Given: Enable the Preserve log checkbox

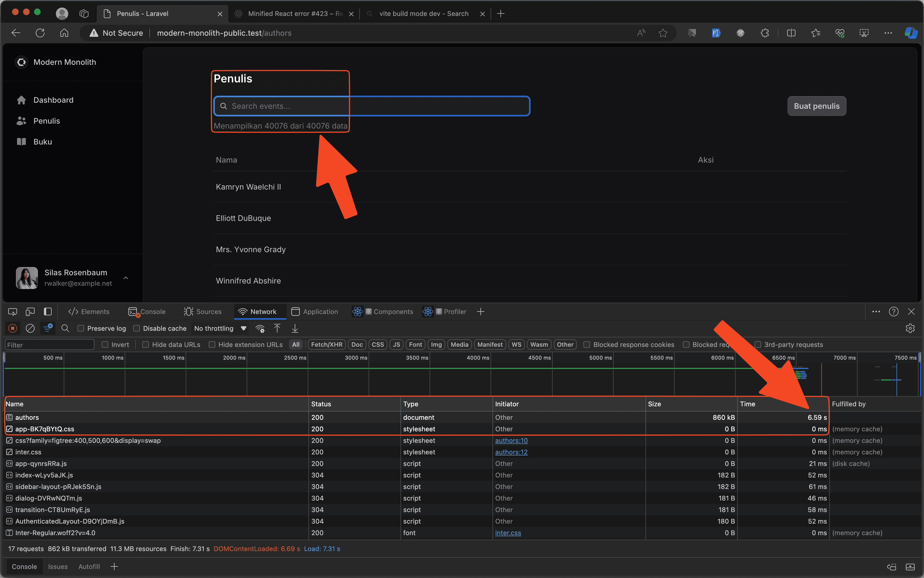Looking at the screenshot, I should click(x=81, y=328).
